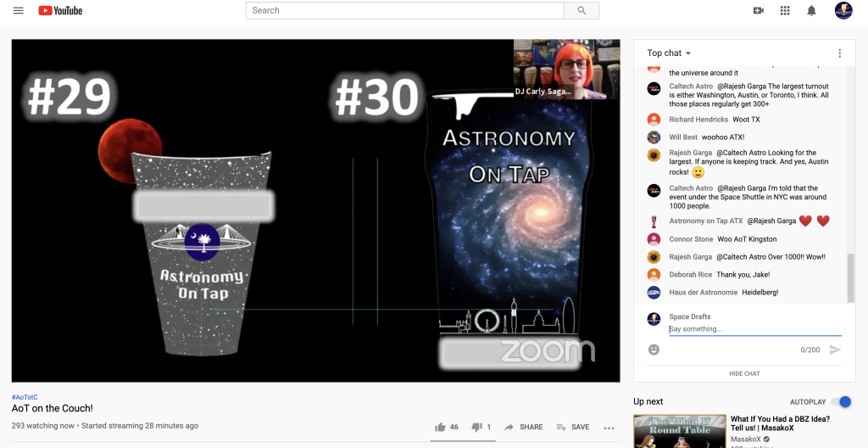Click the 'Thank you, Jake!' chat message
The image size is (868, 448).
(743, 274)
